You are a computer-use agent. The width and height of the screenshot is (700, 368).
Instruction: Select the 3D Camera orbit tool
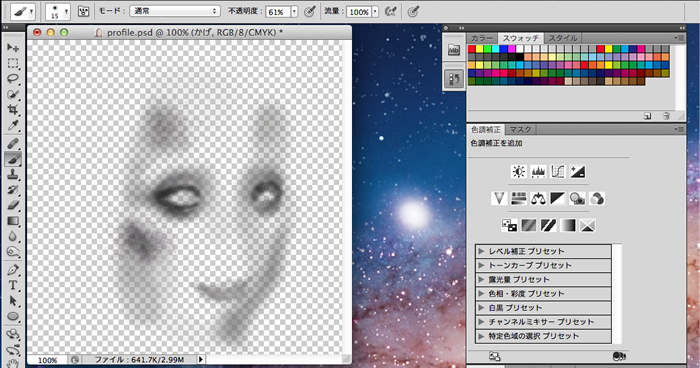[13, 350]
